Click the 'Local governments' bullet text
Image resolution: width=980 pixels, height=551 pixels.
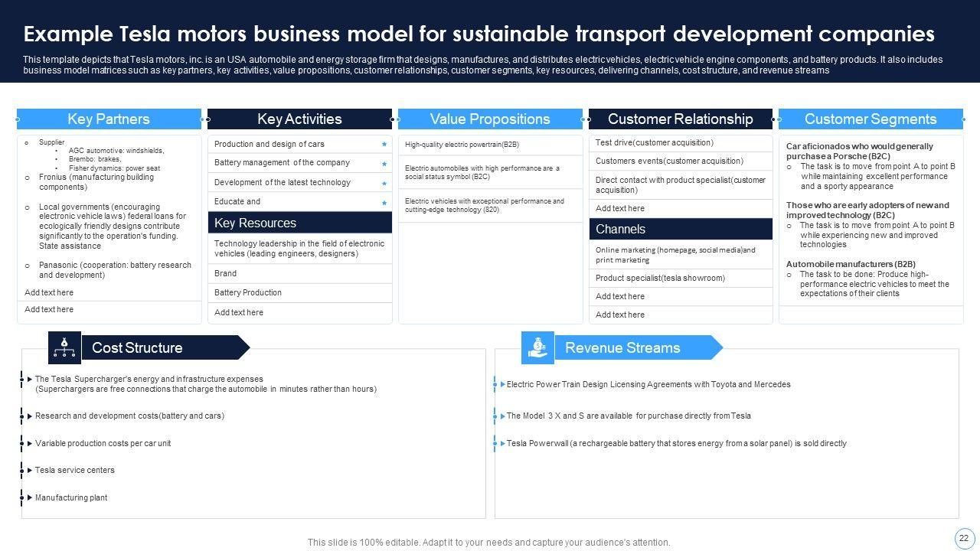(113, 227)
